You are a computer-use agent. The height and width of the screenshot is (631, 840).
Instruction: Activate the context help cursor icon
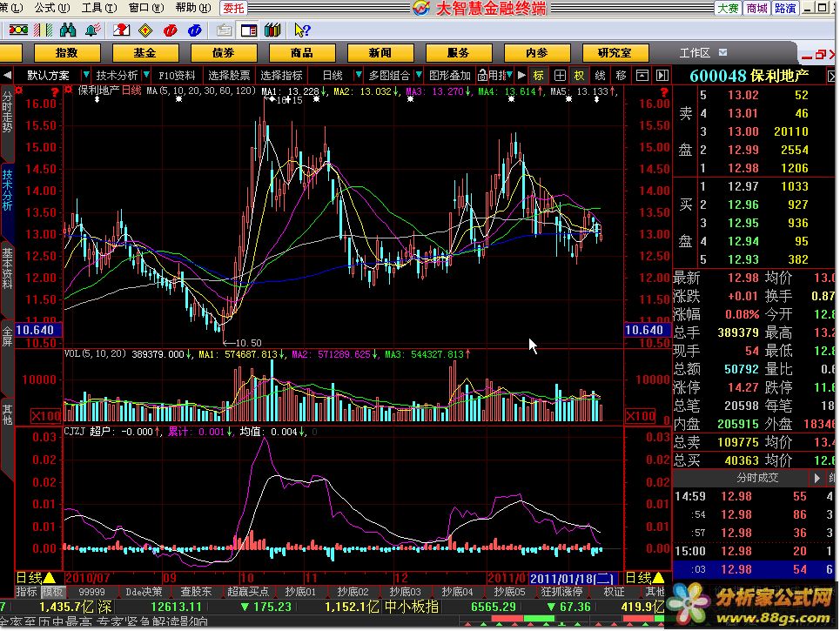pos(302,30)
